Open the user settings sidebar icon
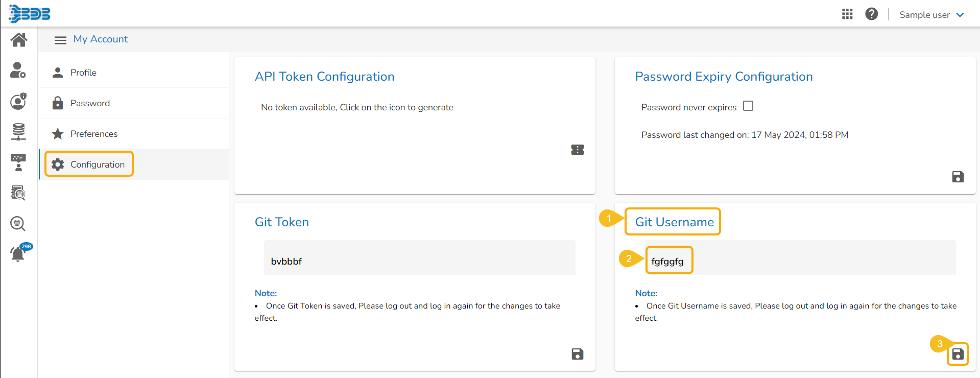 pyautogui.click(x=18, y=70)
